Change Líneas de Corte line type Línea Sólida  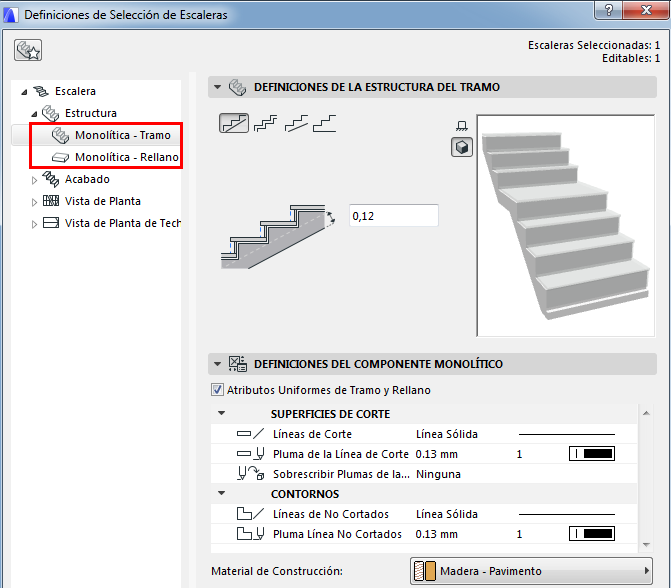[x=447, y=434]
